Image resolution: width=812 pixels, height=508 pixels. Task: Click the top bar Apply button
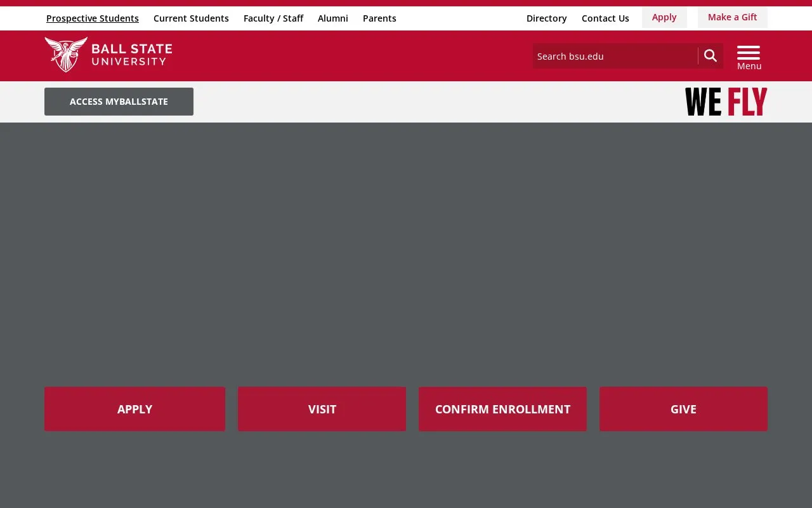click(664, 17)
